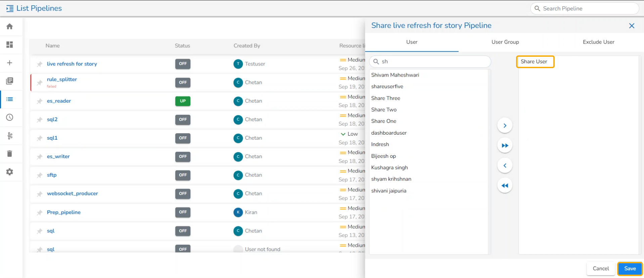Click the Cancel button
644x278 pixels.
[601, 269]
